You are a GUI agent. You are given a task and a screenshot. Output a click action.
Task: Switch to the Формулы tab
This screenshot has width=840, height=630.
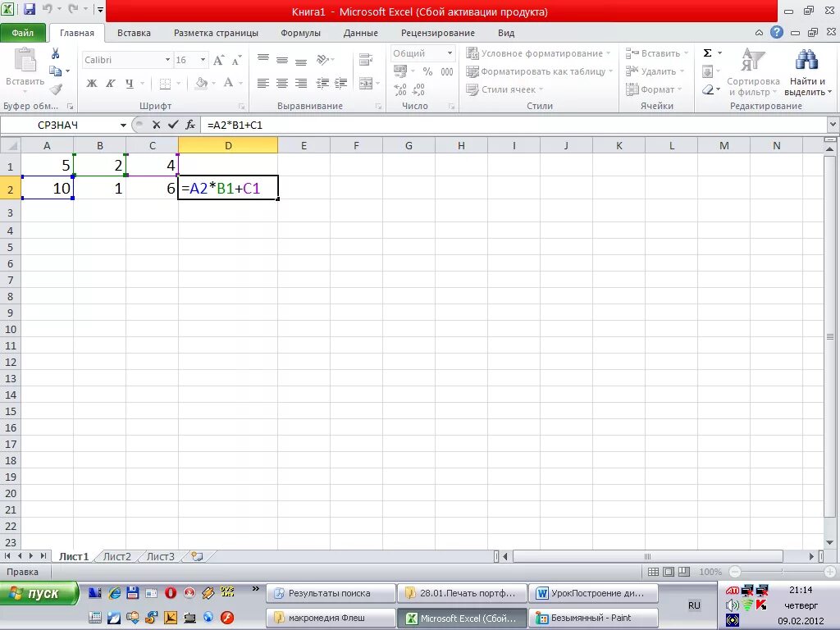click(x=300, y=33)
